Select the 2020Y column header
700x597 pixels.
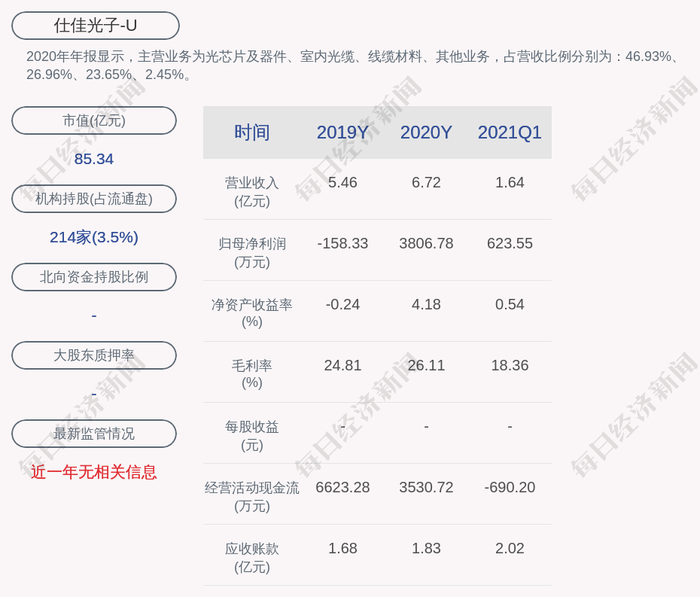pyautogui.click(x=426, y=132)
